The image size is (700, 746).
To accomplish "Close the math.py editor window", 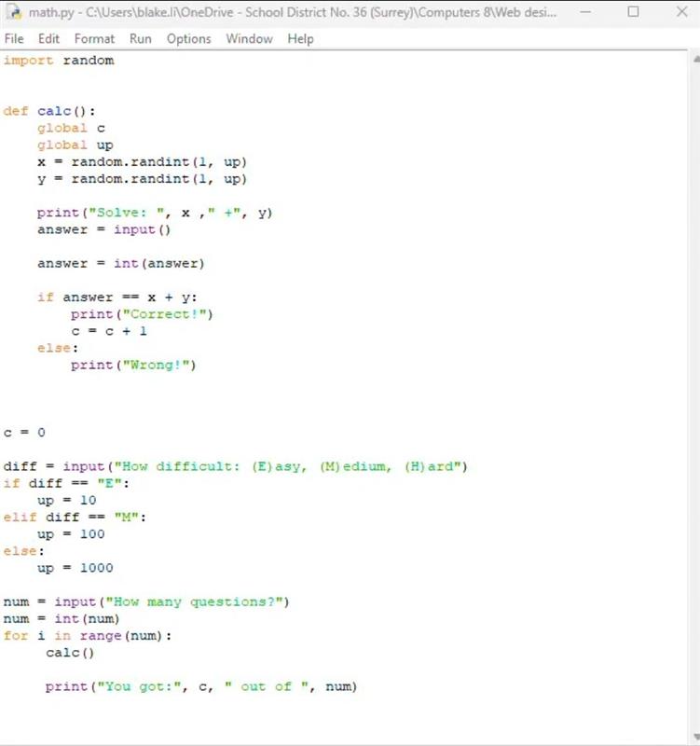I will tap(682, 12).
